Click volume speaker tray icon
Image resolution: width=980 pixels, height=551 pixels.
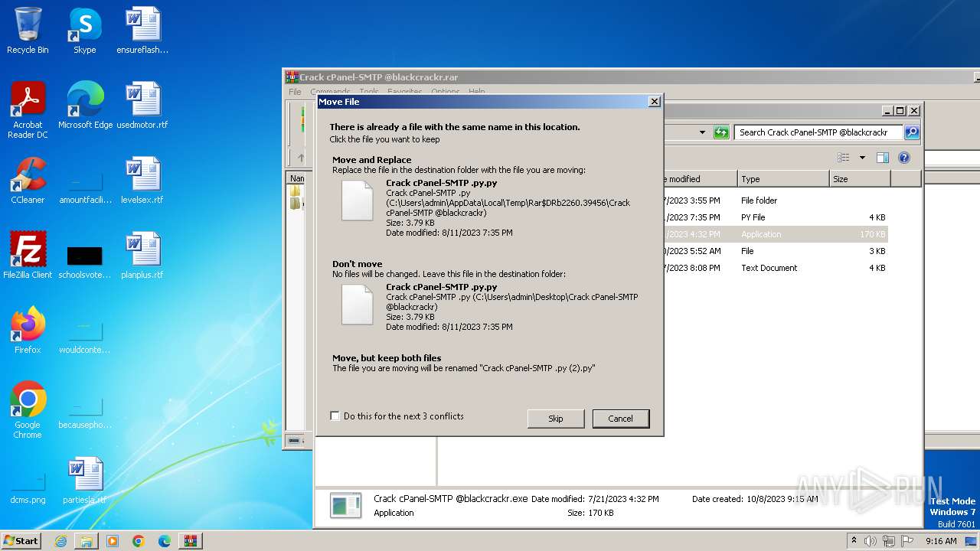tap(871, 541)
